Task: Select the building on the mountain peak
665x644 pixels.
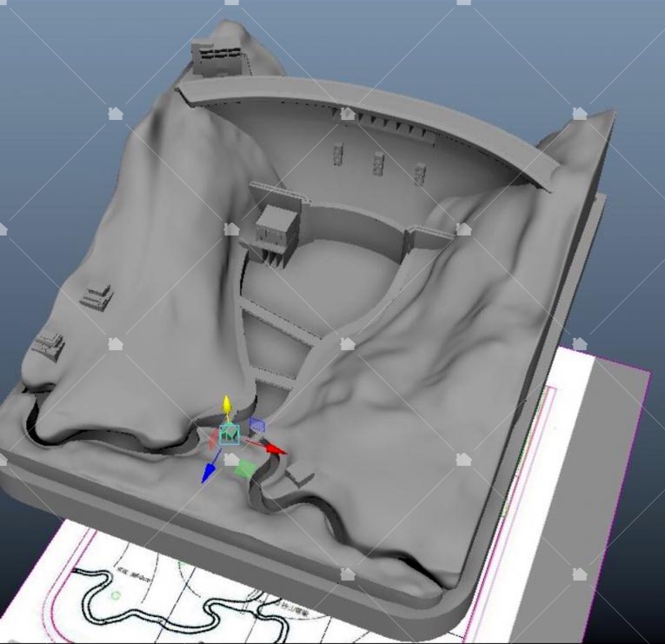Action: pos(217,57)
